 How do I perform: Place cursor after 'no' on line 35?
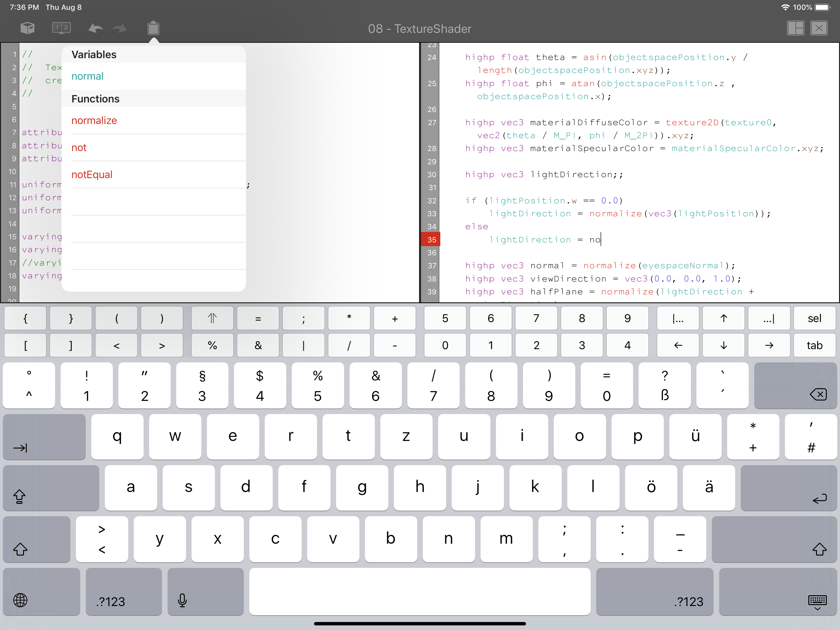(601, 240)
